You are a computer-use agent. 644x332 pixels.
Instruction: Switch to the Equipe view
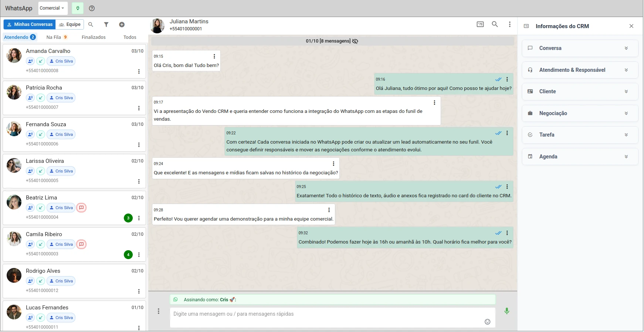(x=70, y=24)
